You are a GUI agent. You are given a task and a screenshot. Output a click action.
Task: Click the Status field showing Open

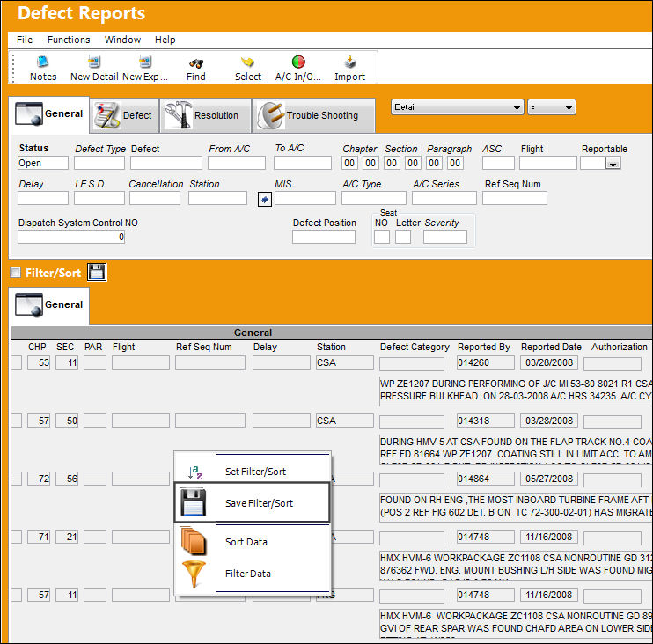click(x=43, y=163)
